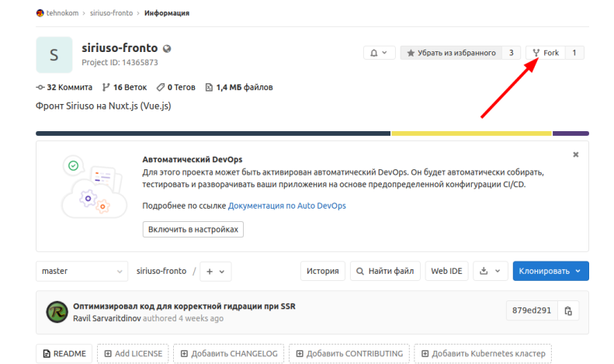
Task: Open the README button
Action: 64,354
